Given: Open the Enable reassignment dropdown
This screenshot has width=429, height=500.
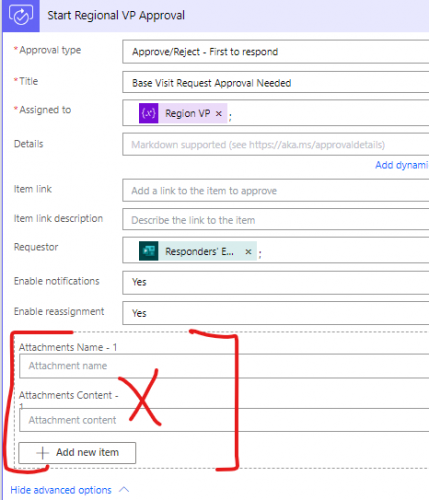Looking at the screenshot, I should (x=276, y=313).
